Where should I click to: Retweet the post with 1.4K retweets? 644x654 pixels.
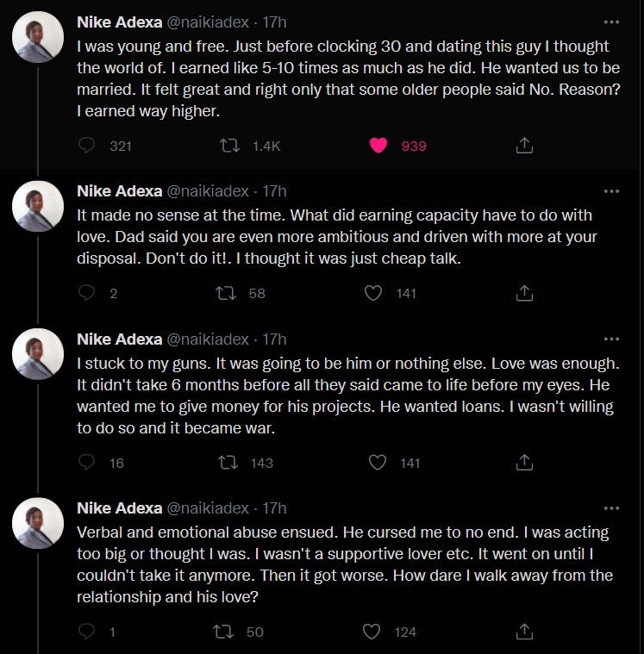click(x=230, y=146)
